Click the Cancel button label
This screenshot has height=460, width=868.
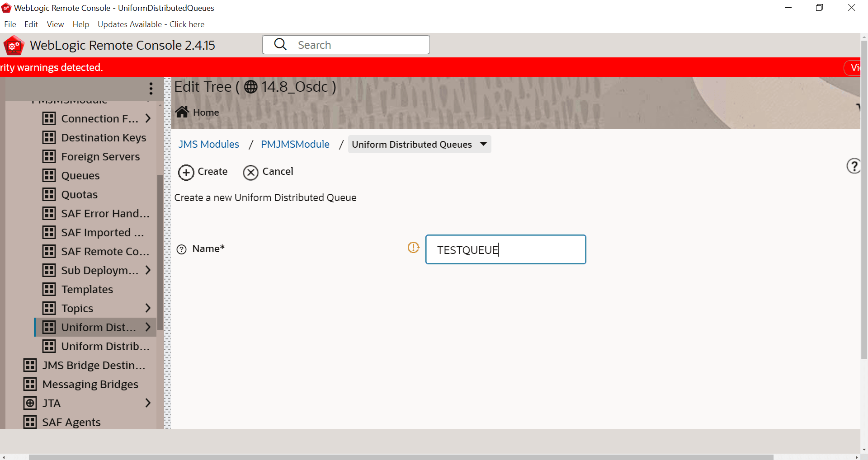(278, 172)
